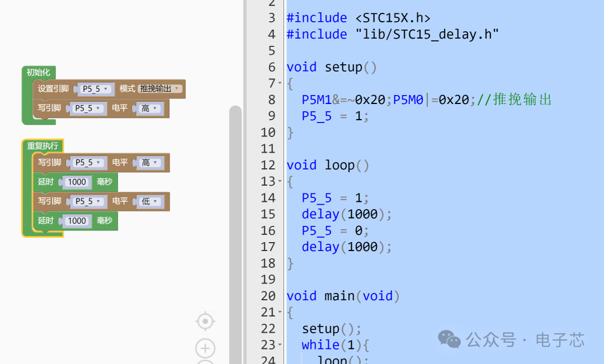
Task: Select the 初始化 block header
Action: [38, 72]
